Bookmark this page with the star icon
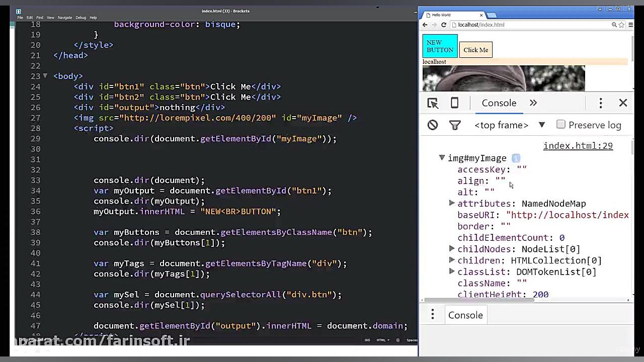This screenshot has height=362, width=644. pos(621,25)
